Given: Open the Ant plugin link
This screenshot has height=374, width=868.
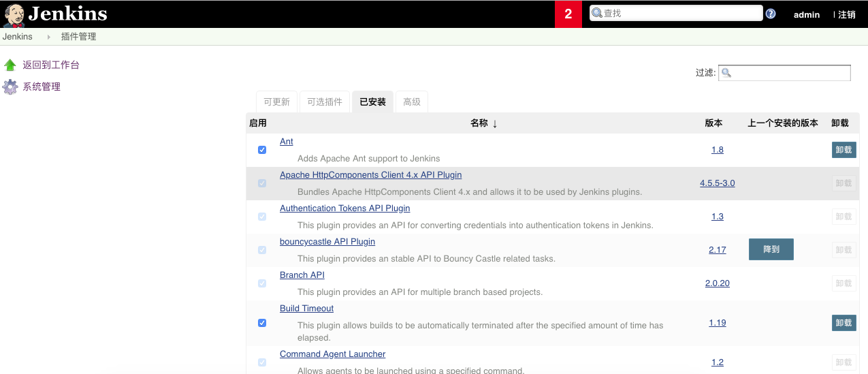Looking at the screenshot, I should [287, 142].
